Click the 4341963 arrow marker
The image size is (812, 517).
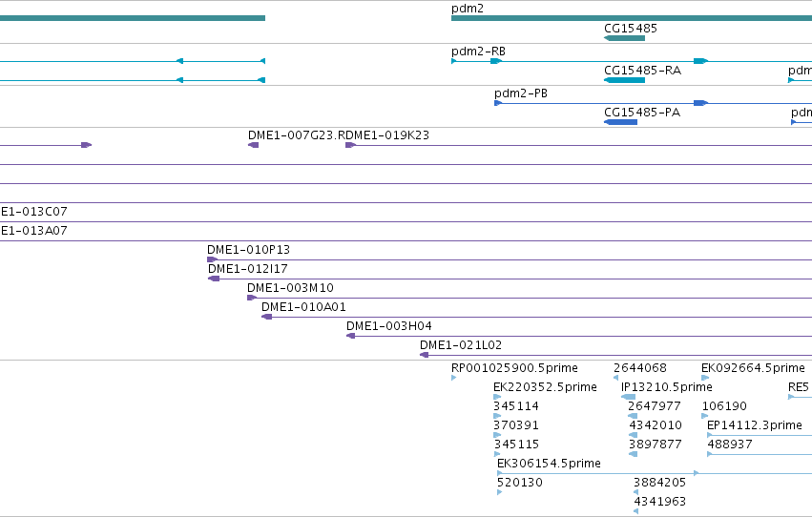click(635, 511)
